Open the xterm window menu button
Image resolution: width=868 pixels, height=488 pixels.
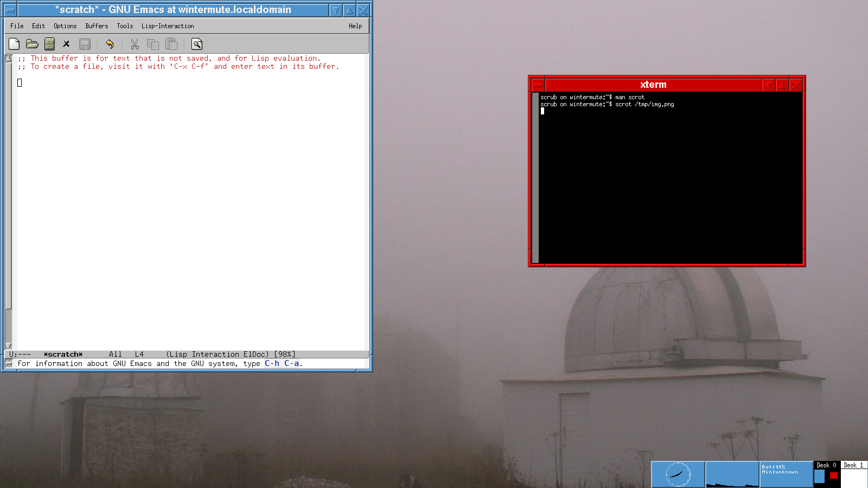tap(538, 85)
